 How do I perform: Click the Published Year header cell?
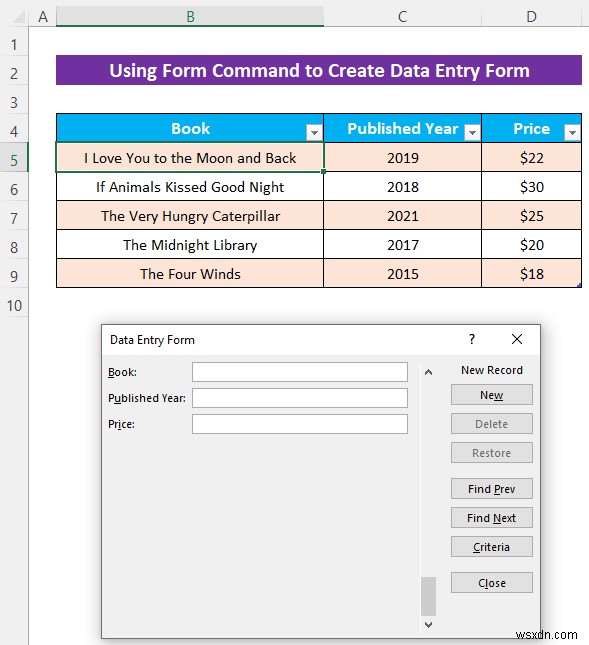coord(403,128)
